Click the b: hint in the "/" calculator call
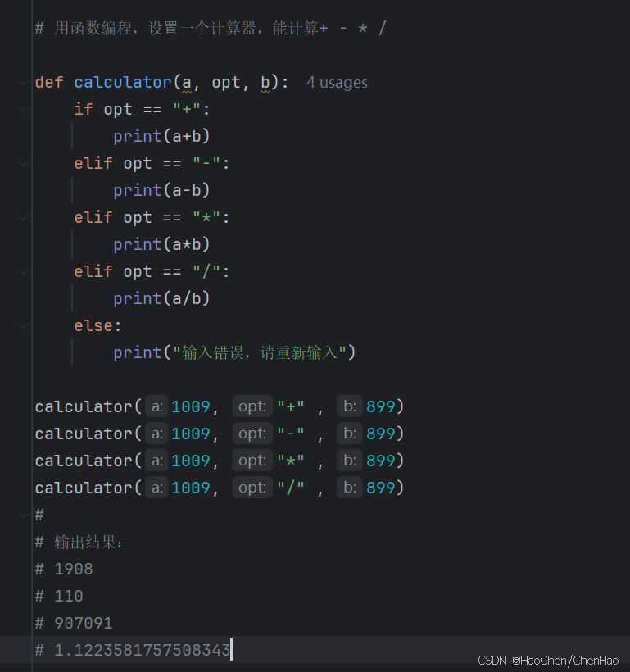Screen dimensions: 630x672 [350, 488]
